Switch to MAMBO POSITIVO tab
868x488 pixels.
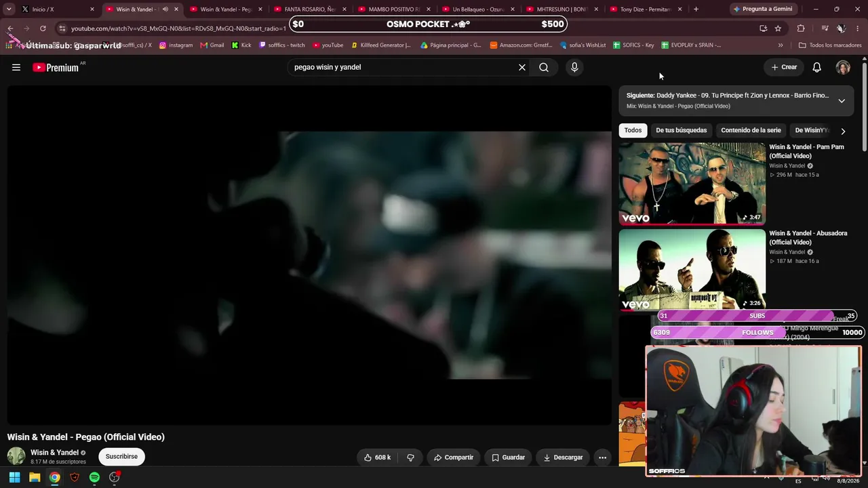coord(395,9)
